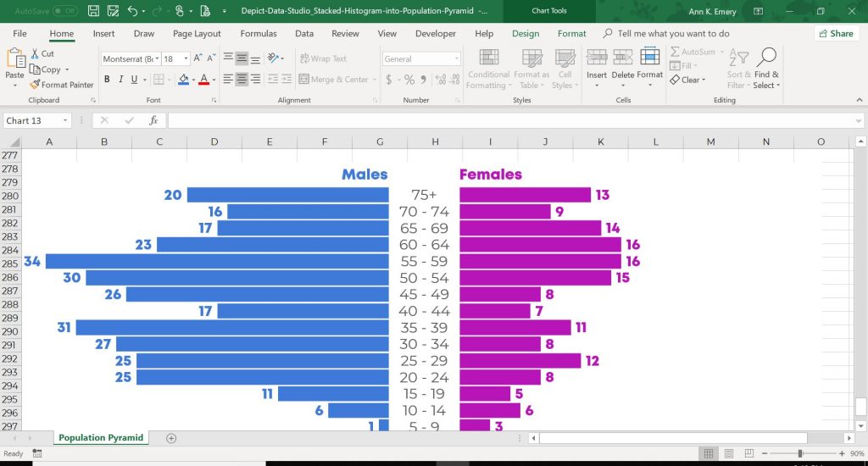
Task: Click row 285 header
Action: [10, 264]
